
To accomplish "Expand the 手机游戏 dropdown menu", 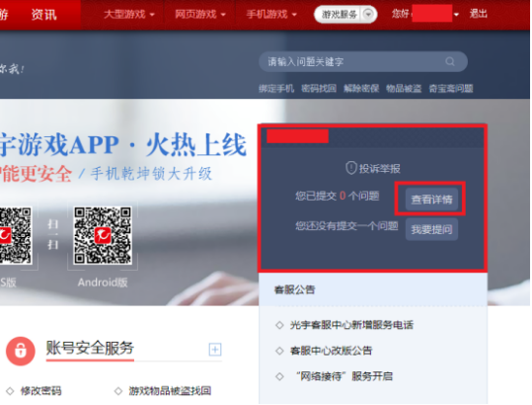I will [271, 14].
